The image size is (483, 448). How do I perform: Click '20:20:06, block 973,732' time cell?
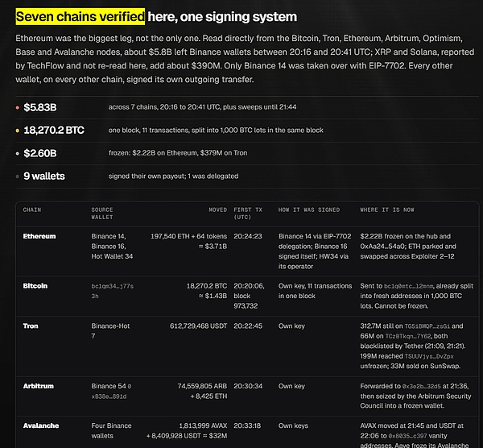249,296
